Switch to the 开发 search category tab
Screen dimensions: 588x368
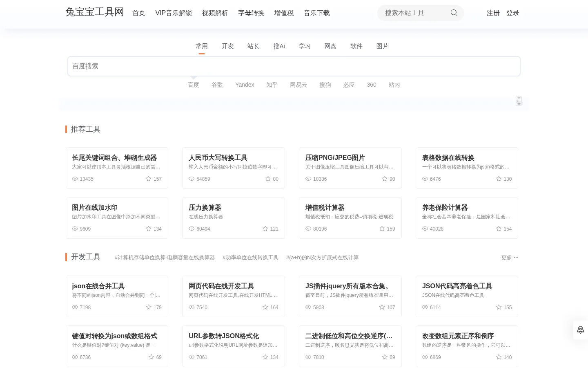[227, 46]
